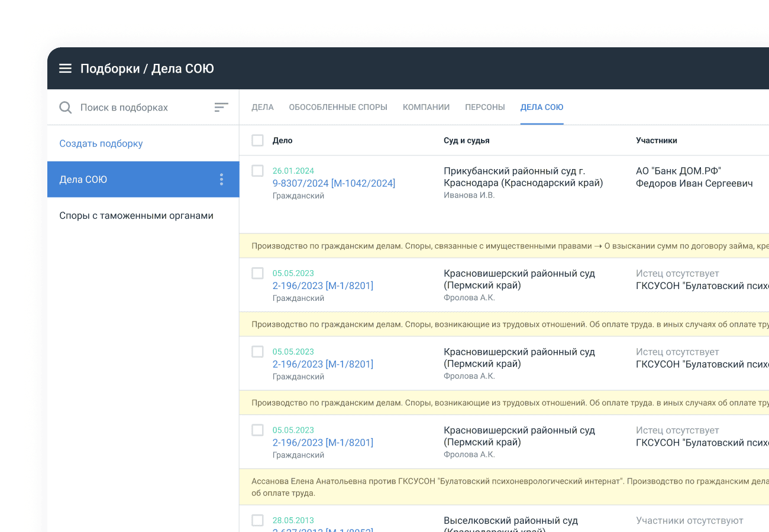
Task: Click the Создать подборку link
Action: click(101, 144)
